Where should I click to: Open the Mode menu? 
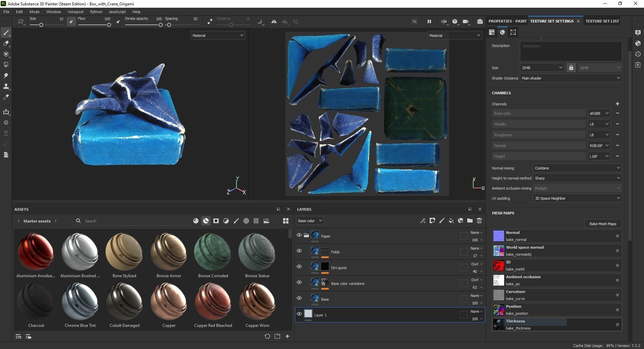pyautogui.click(x=35, y=11)
